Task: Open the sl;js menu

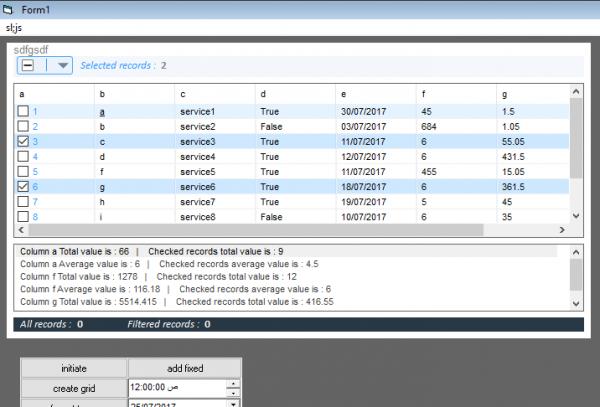Action: pos(14,28)
